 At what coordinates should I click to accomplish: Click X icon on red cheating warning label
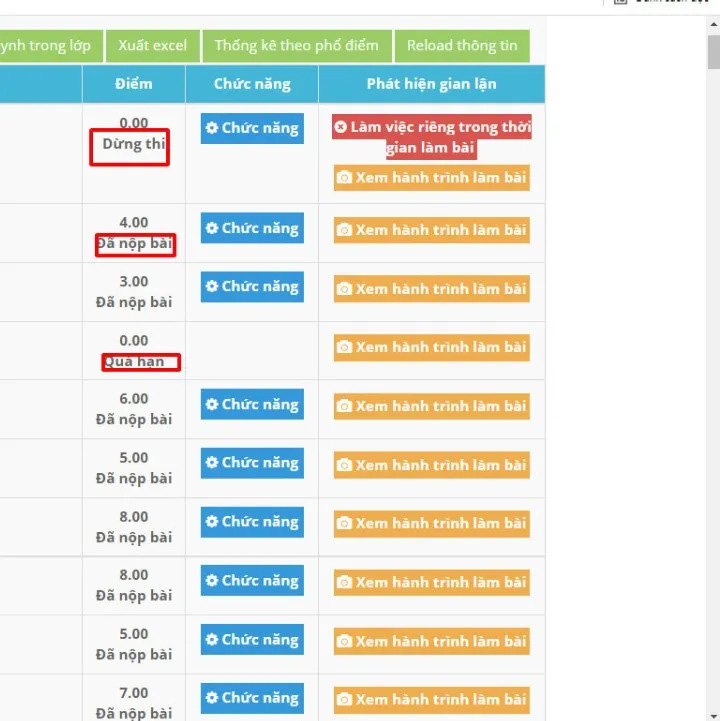[x=341, y=128]
